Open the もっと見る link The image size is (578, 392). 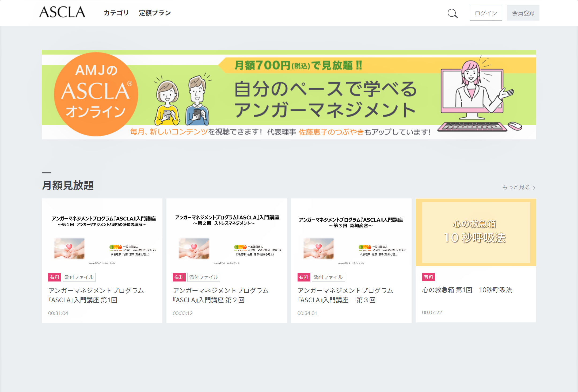coord(516,187)
